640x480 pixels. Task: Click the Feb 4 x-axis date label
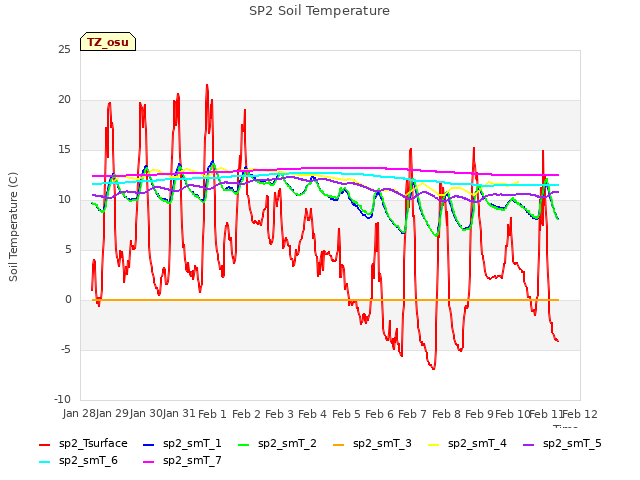(x=312, y=414)
